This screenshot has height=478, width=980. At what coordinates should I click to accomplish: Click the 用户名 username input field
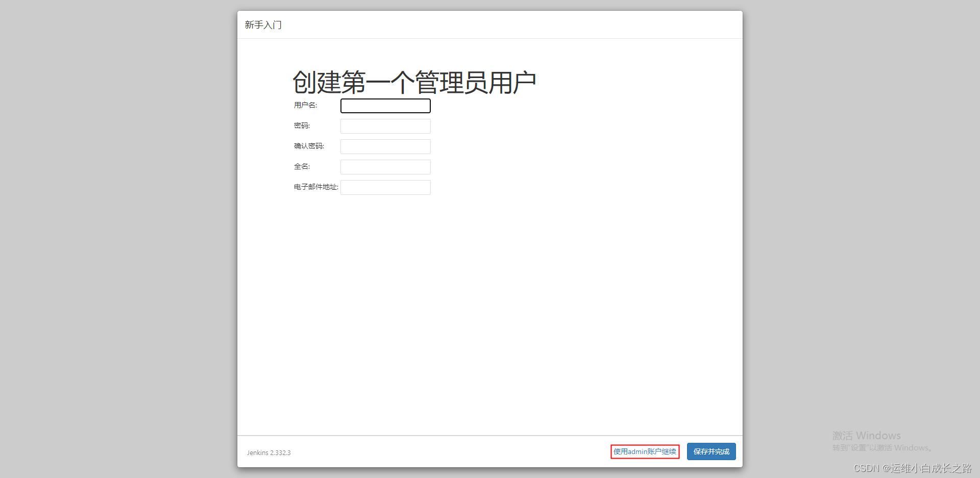point(385,106)
